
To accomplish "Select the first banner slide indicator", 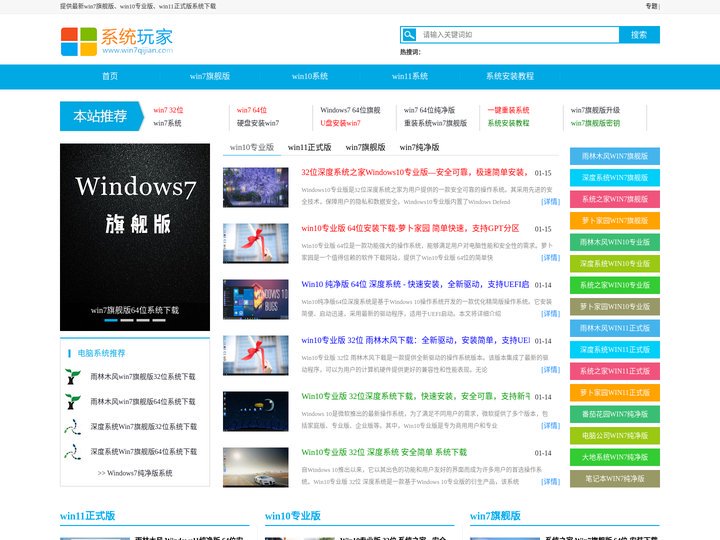I will tap(111, 320).
